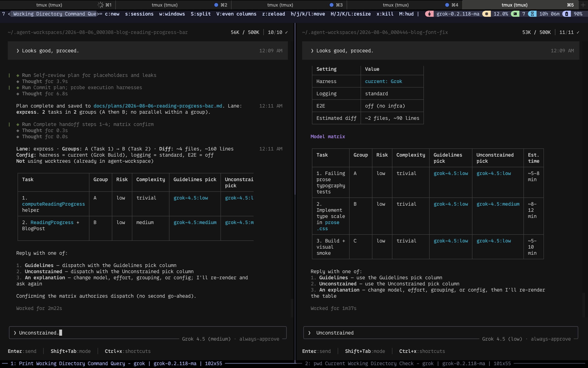This screenshot has height=368, width=588.
Task: Click the checkmark beside 11/11 in the right pane
Action: pyautogui.click(x=578, y=32)
